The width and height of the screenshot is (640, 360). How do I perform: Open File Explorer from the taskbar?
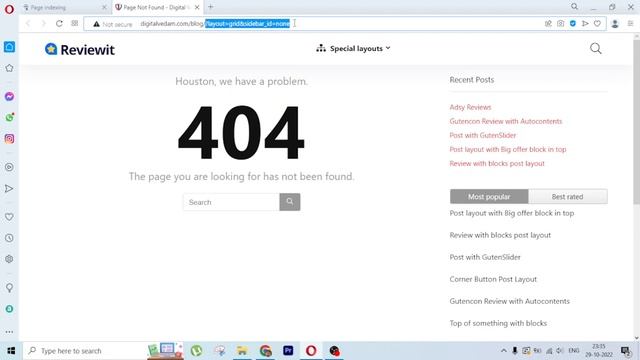pyautogui.click(x=242, y=351)
